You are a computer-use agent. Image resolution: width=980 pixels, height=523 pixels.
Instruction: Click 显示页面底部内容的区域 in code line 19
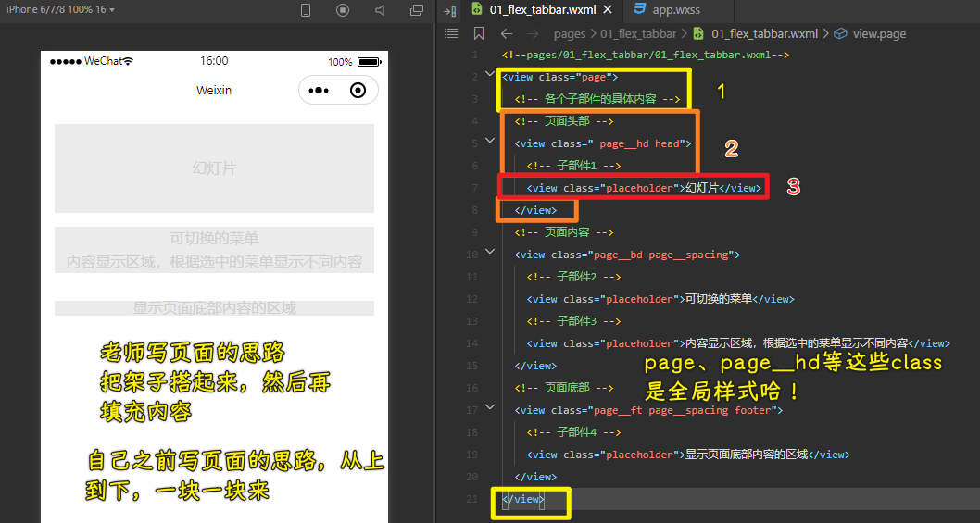click(747, 455)
